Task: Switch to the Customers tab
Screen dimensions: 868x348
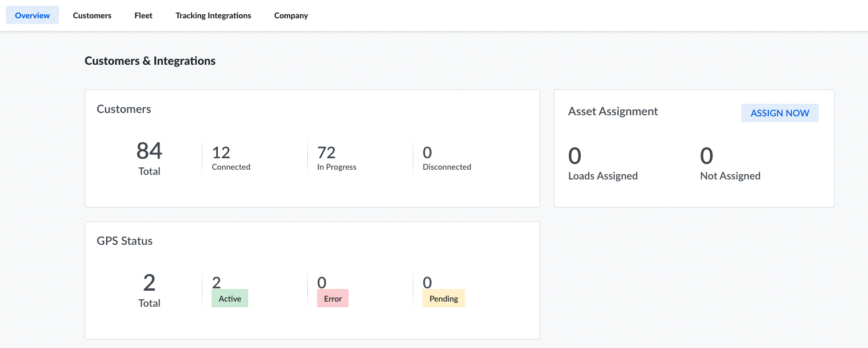Action: tap(92, 15)
